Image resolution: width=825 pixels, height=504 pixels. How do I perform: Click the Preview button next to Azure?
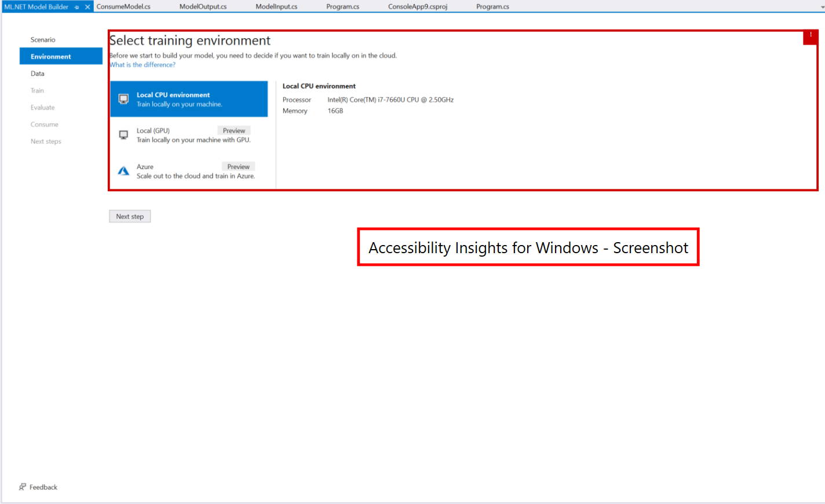click(238, 166)
